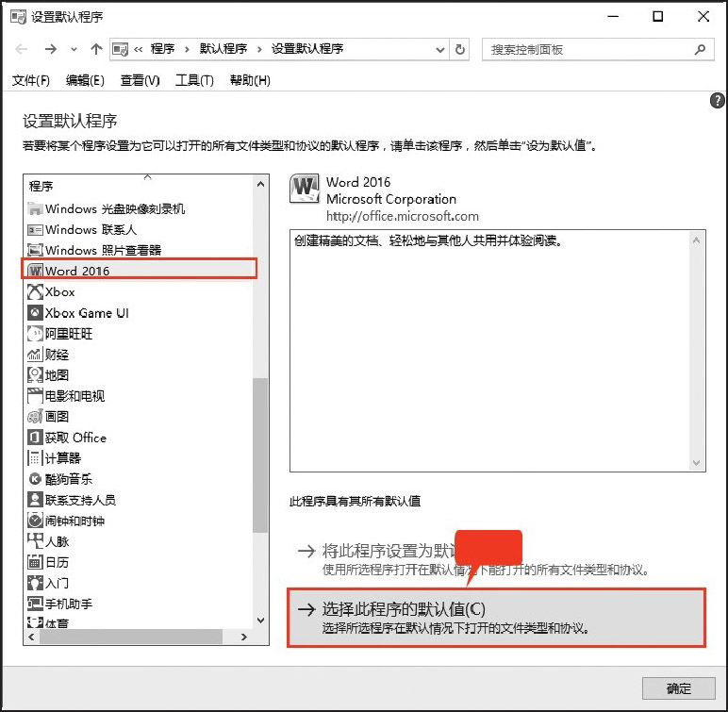
Task: Click the list's scroll left arrow
Action: (x=31, y=637)
